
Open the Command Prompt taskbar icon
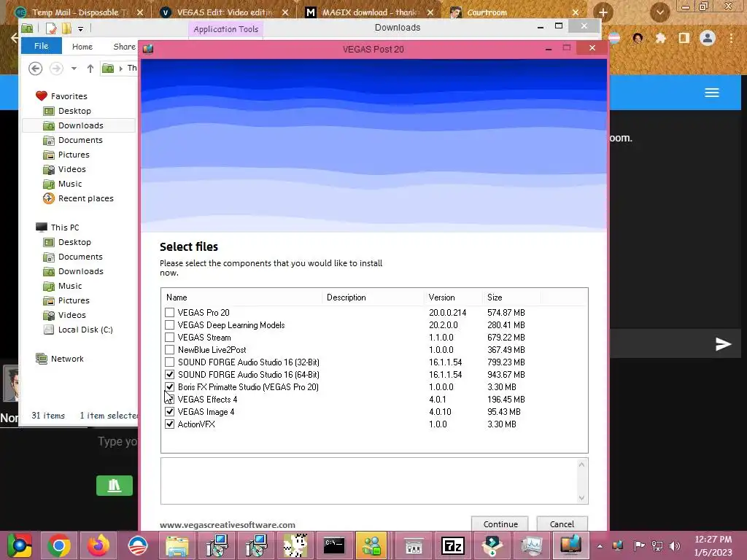point(334,545)
